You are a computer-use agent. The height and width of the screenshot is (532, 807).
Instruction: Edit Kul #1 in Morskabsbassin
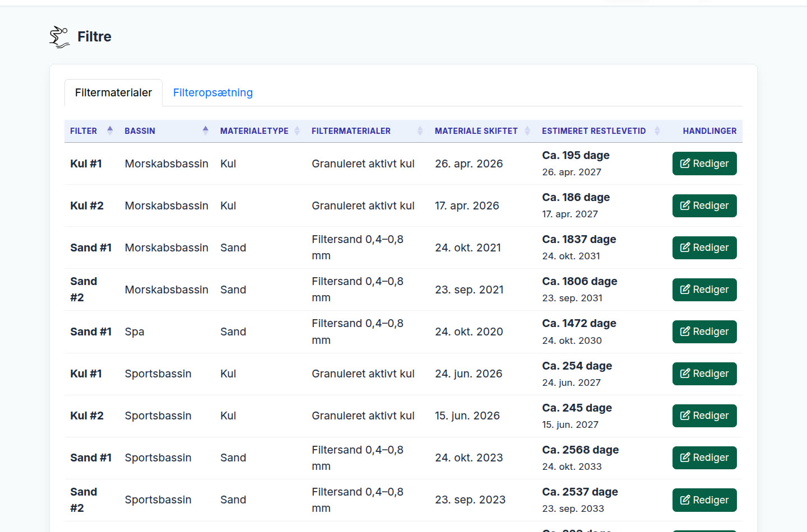(704, 164)
